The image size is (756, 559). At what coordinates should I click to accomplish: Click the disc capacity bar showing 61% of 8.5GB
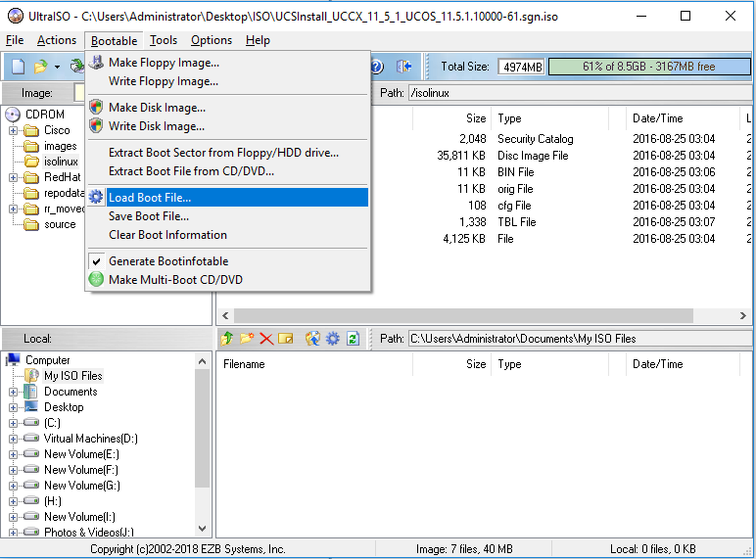coord(649,67)
